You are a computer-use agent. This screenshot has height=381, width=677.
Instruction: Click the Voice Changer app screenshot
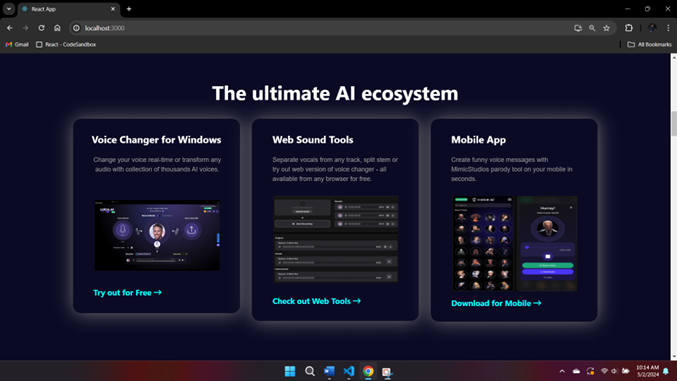coord(157,235)
